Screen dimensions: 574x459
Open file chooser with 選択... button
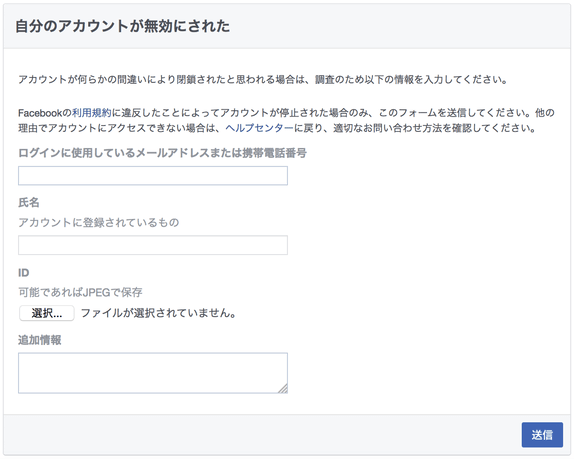[x=46, y=313]
